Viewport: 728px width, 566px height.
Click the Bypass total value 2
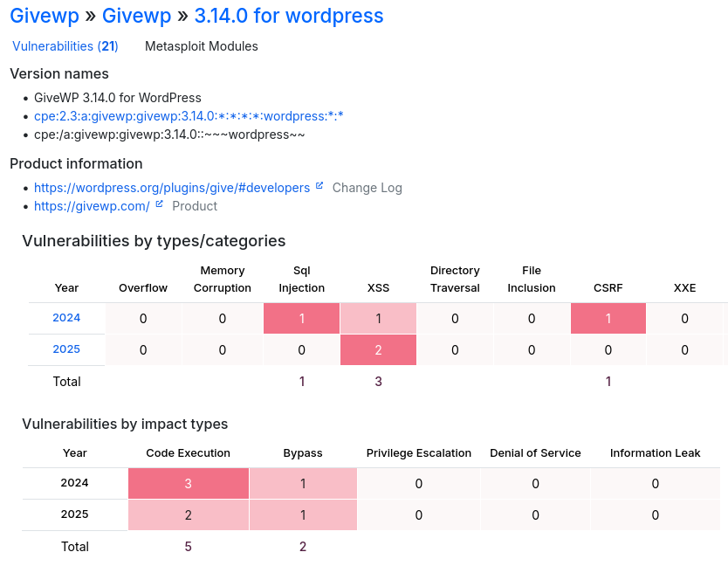303,547
